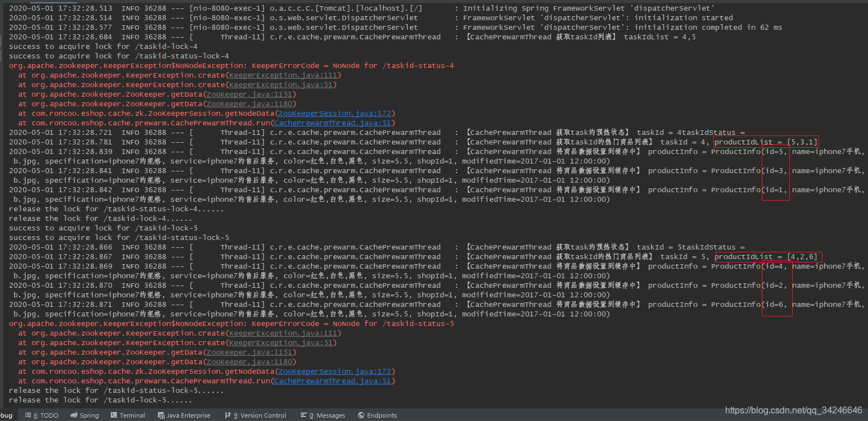The height and width of the screenshot is (421, 868).
Task: Click the line 'release the lock for /taskid-lock-5......'
Action: tap(101, 400)
